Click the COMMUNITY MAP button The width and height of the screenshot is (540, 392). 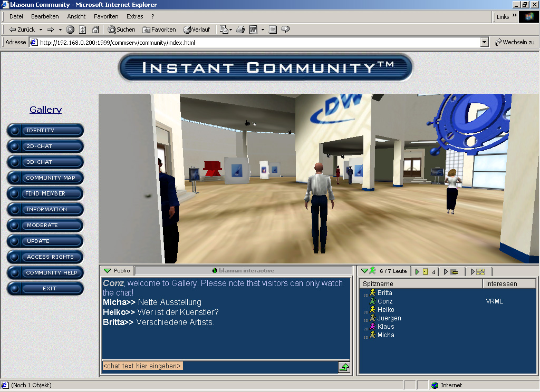(45, 178)
